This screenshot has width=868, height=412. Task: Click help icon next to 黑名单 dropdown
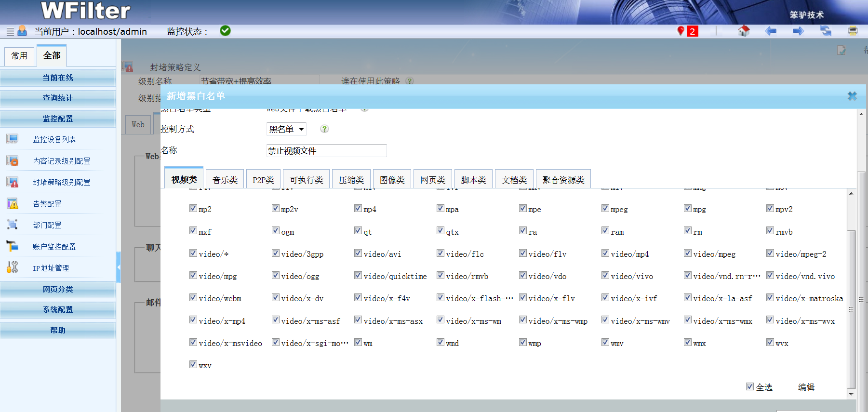coord(324,129)
